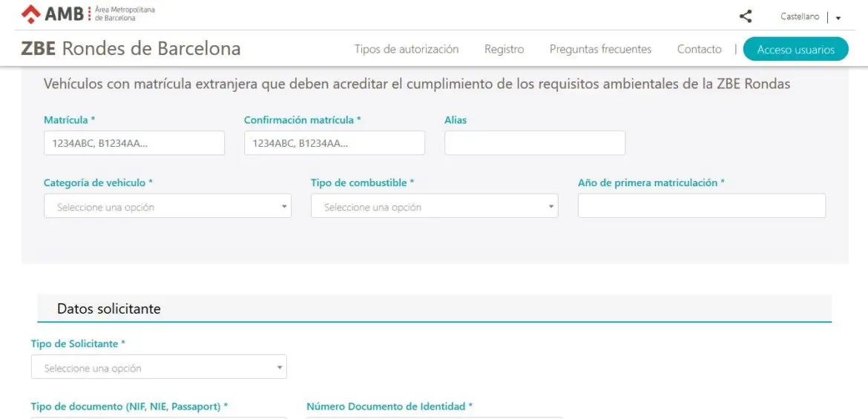Expand Tipo de Solicitante dropdown

pyautogui.click(x=159, y=367)
